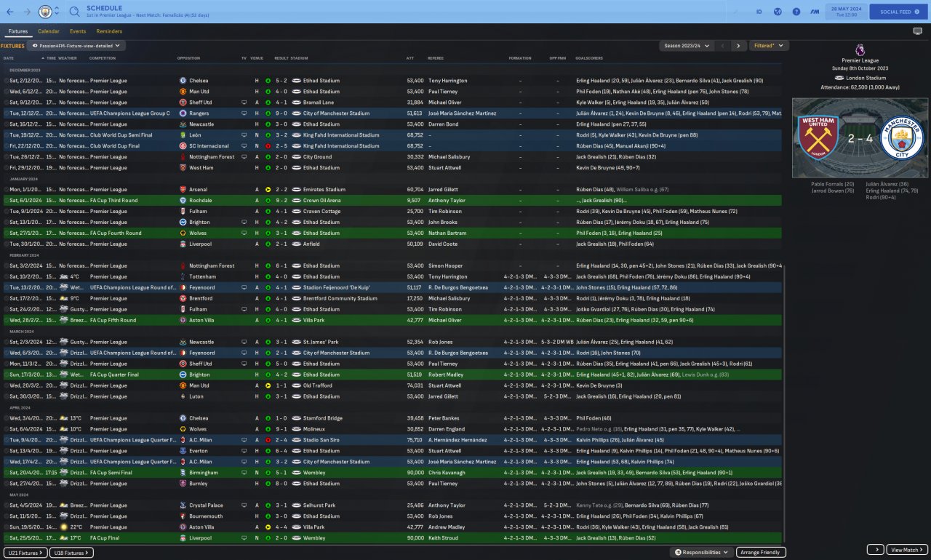Click the West Ham United crest in match panel
The image size is (931, 560).
pyautogui.click(x=818, y=137)
